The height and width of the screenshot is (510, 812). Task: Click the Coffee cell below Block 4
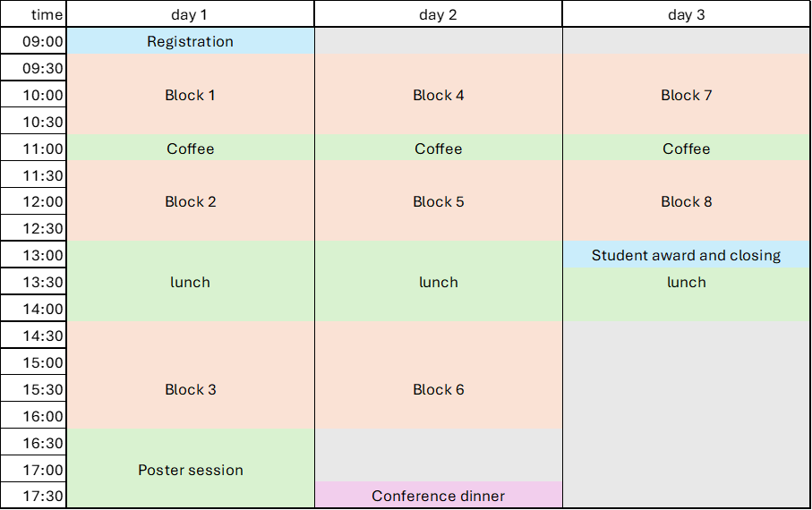(x=439, y=149)
